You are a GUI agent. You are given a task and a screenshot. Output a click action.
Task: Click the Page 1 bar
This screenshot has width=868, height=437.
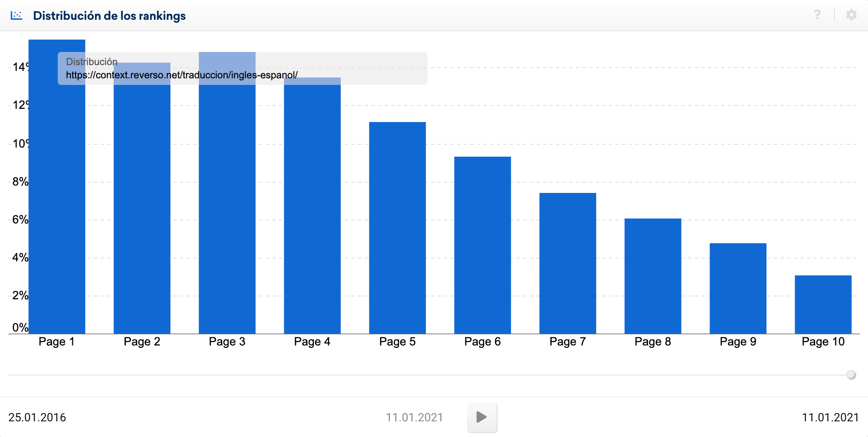(x=57, y=206)
